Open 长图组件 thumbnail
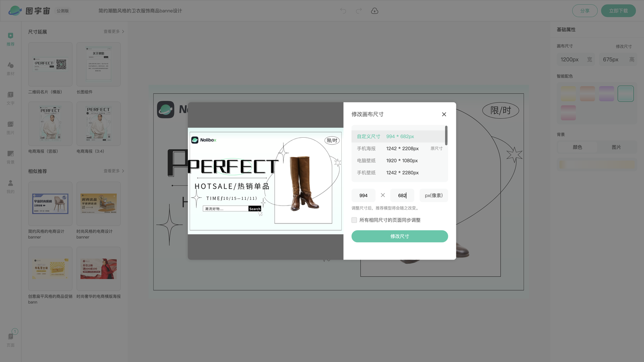Viewport: 644px width, 362px height. click(98, 64)
